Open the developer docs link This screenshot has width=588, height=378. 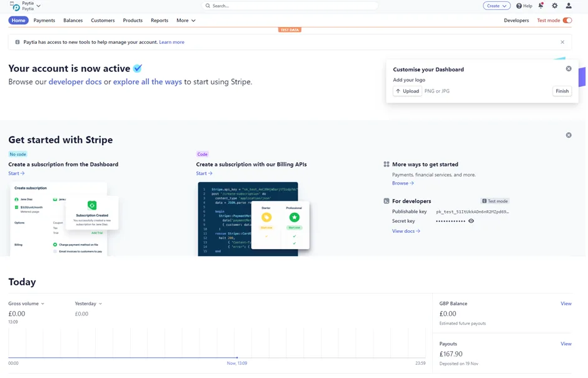point(75,82)
